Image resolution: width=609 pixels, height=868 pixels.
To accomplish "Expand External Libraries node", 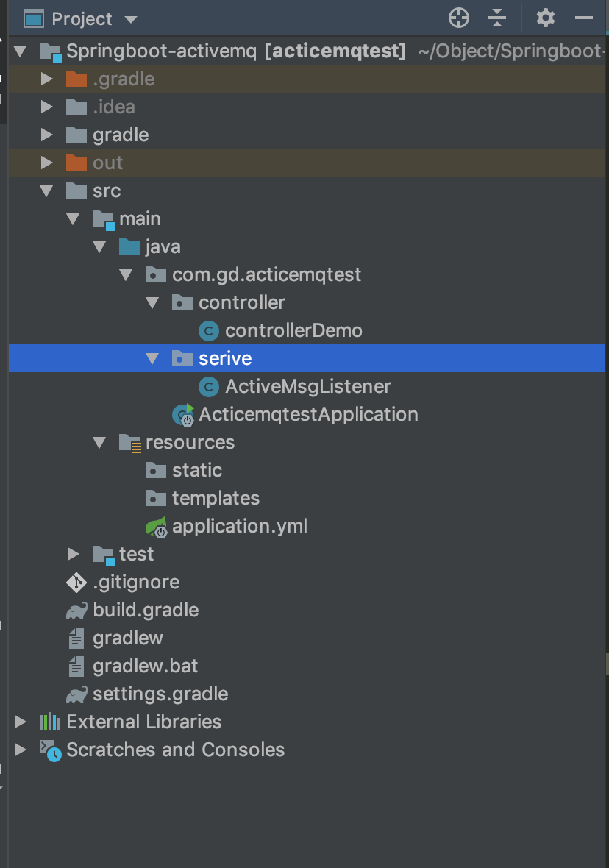I will [21, 722].
